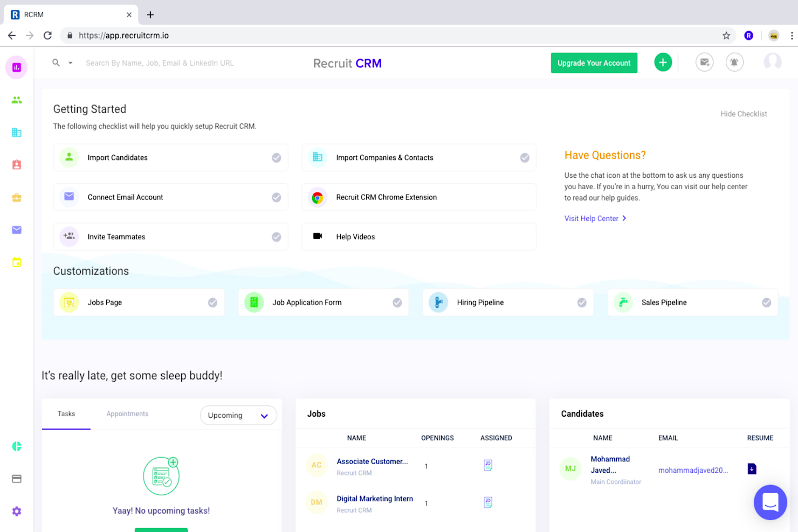This screenshot has width=798, height=532.
Task: Click Upgrade Your Account button
Action: (594, 63)
